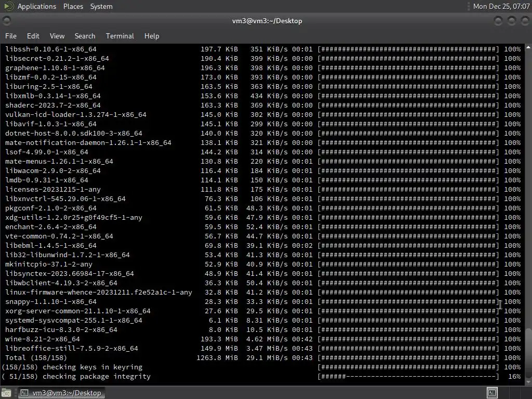
Task: Click wine-8.21-2-x86_64 package name
Action: click(43, 339)
